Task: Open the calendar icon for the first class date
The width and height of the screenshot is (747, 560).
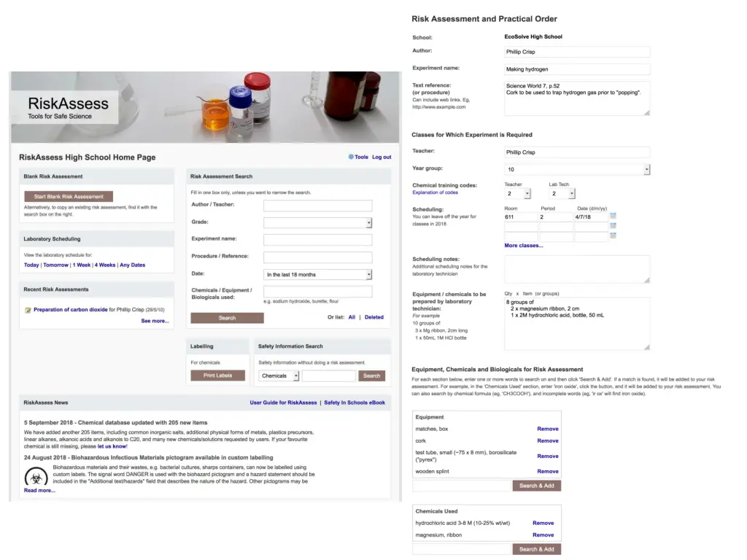Action: tap(613, 216)
